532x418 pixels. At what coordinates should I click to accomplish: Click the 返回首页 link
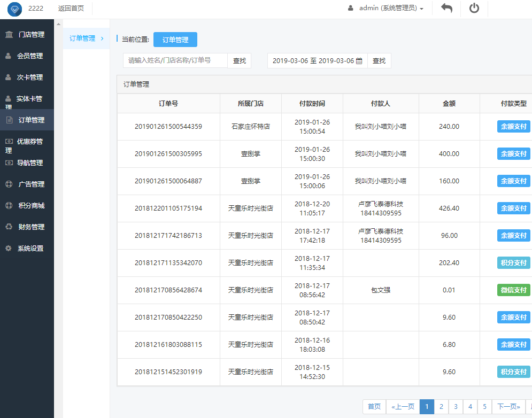coord(71,8)
